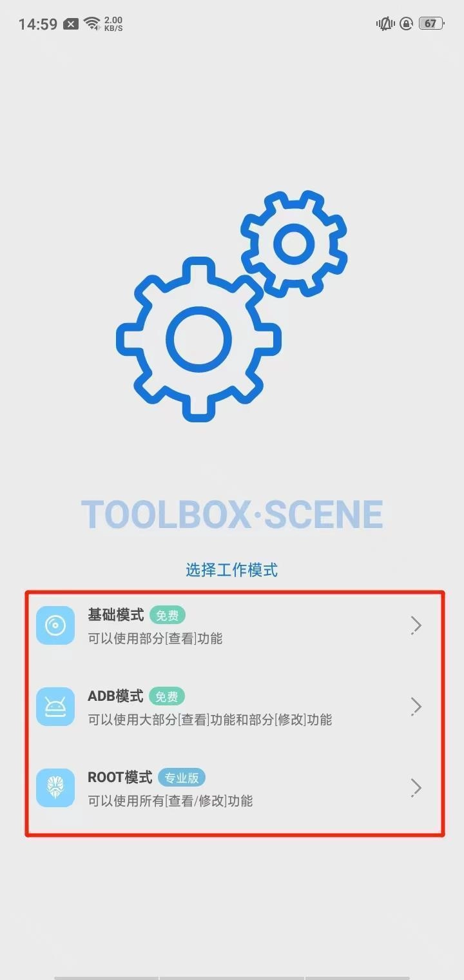The width and height of the screenshot is (464, 980).
Task: Select the ADB模式 title text
Action: (115, 696)
